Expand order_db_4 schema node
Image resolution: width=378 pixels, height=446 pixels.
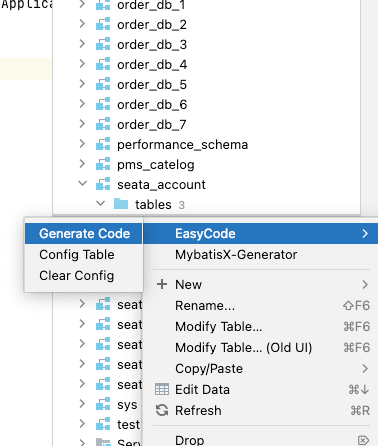click(82, 64)
